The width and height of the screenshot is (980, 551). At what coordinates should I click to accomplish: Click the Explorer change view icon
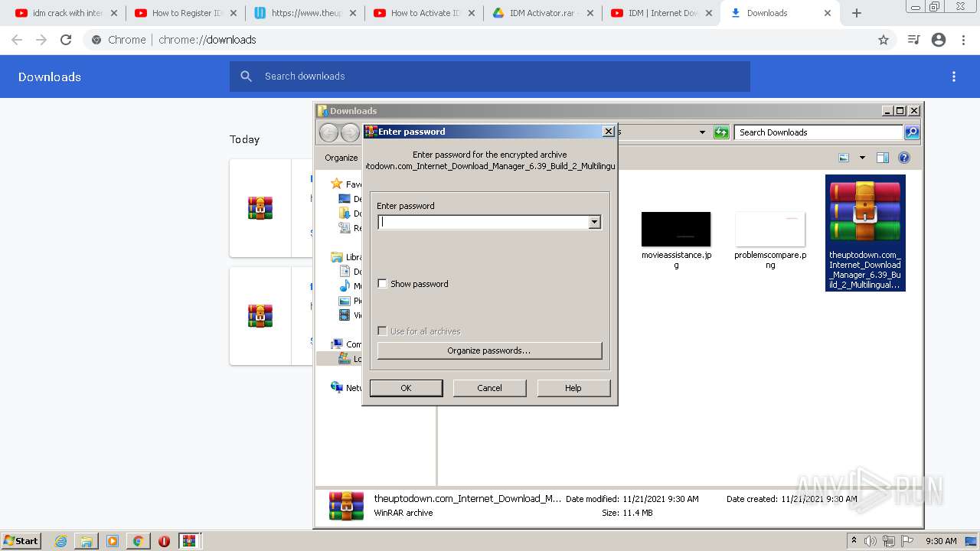(844, 158)
